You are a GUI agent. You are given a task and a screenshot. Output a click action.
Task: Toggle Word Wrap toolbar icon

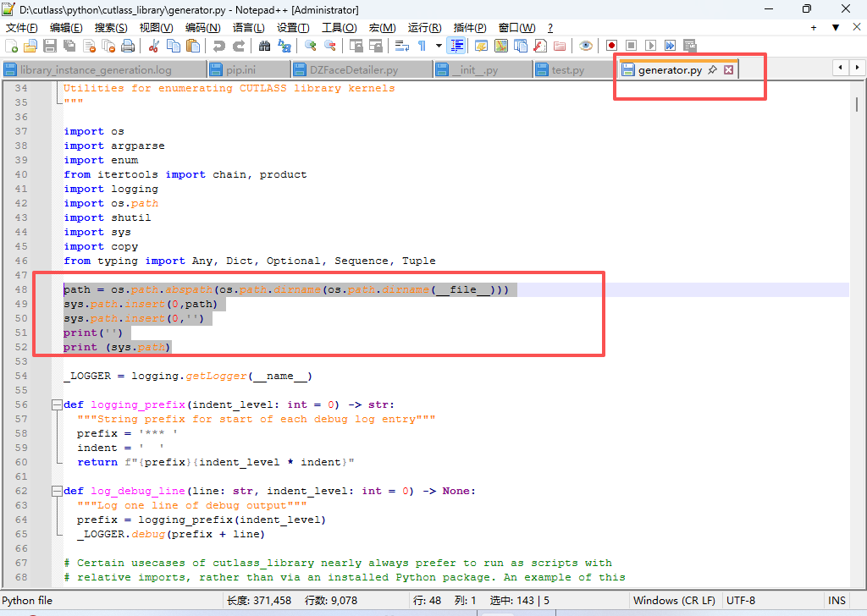(402, 46)
